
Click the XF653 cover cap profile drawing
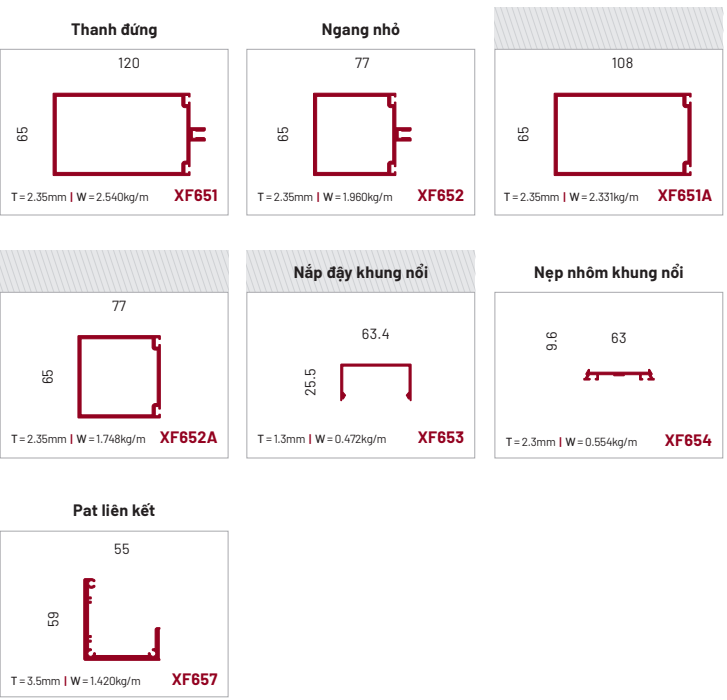coord(376,382)
